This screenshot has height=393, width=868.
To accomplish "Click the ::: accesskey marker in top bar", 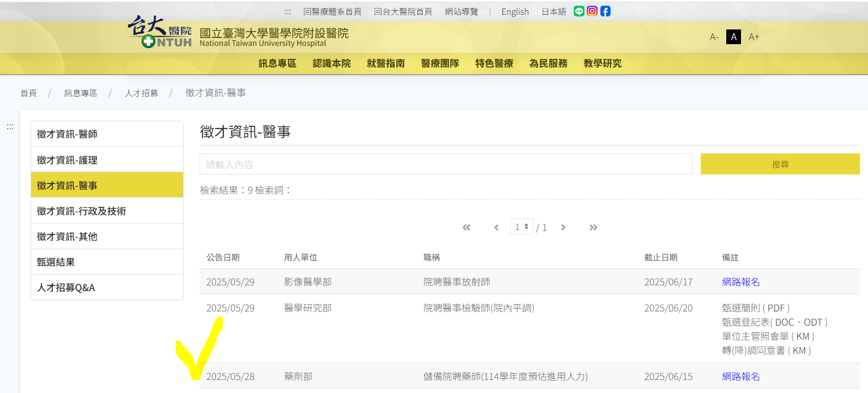I will [287, 12].
